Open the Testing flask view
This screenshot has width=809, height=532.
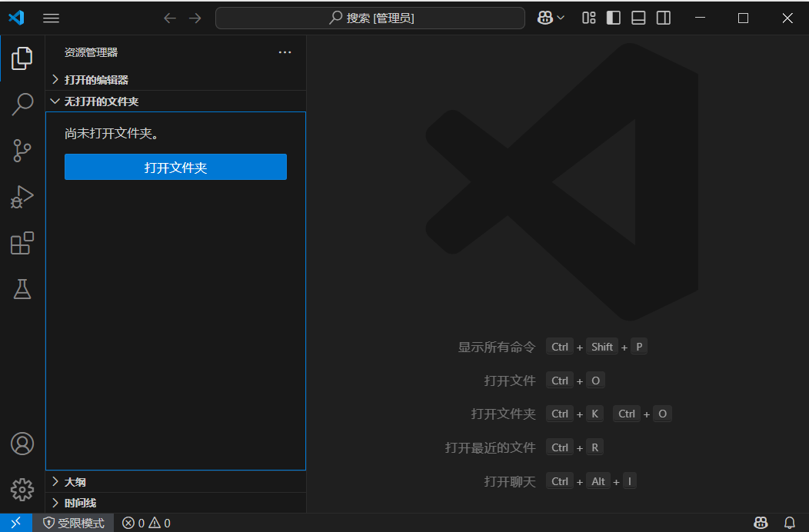point(22,289)
